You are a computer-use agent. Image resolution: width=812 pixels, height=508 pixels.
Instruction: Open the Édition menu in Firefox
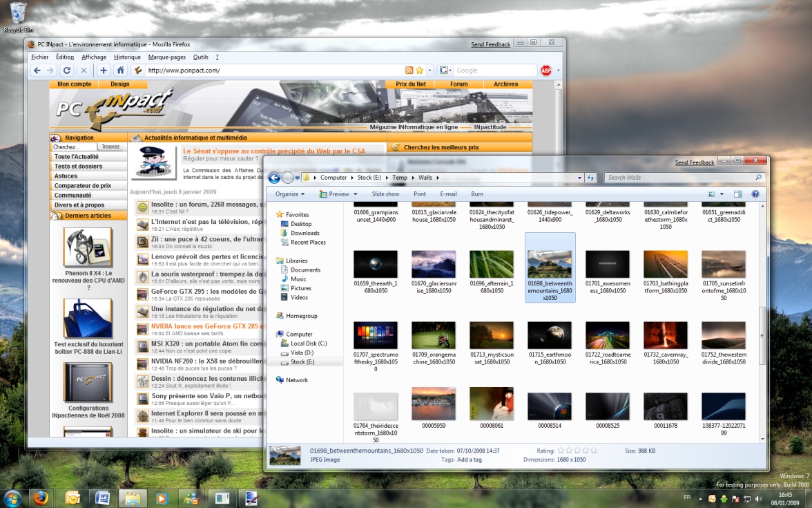[65, 57]
